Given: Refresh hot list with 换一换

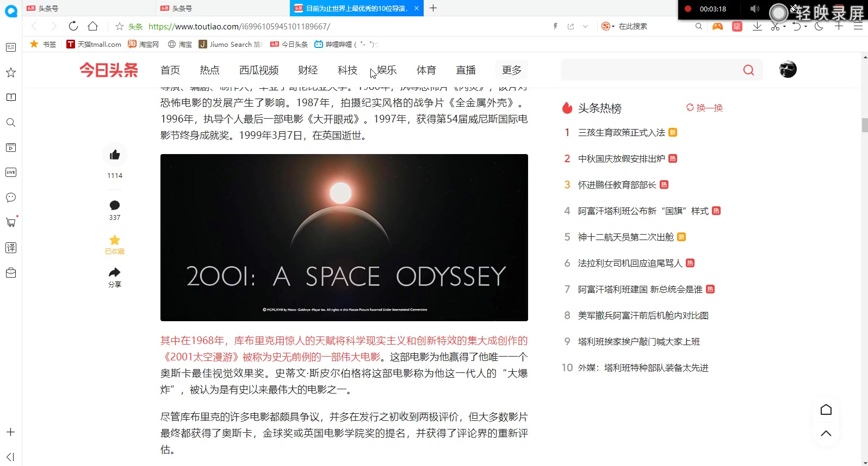Looking at the screenshot, I should 704,108.
